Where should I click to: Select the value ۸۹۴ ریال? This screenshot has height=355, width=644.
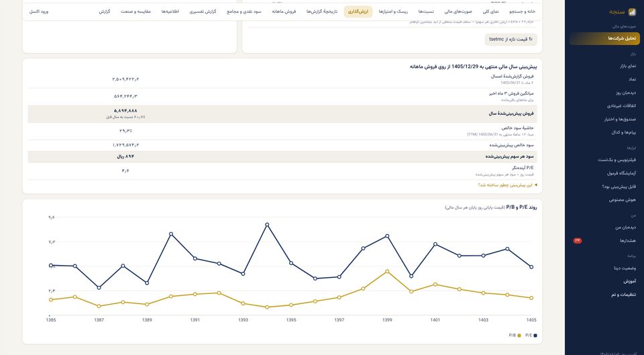pos(125,156)
